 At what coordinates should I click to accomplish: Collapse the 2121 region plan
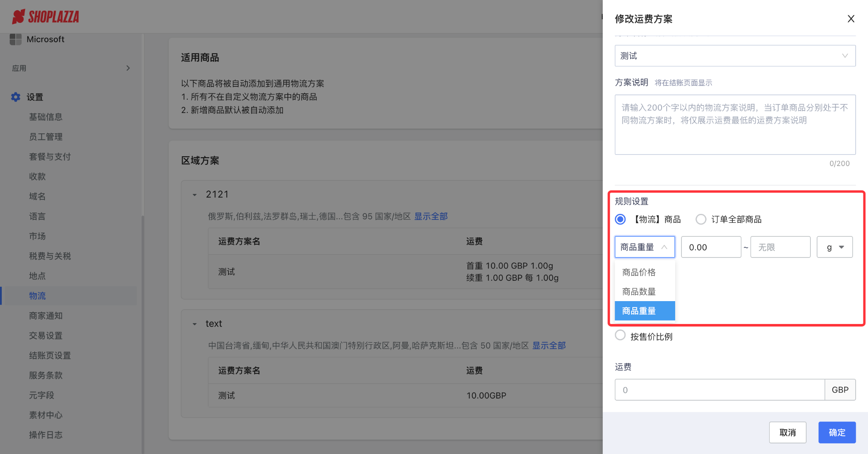[195, 195]
